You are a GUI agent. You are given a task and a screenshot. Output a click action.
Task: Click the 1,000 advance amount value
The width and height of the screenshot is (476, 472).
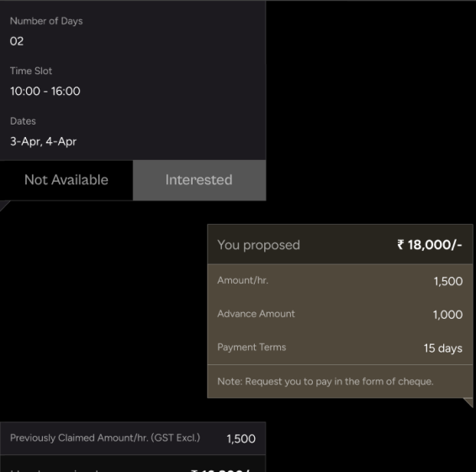447,315
